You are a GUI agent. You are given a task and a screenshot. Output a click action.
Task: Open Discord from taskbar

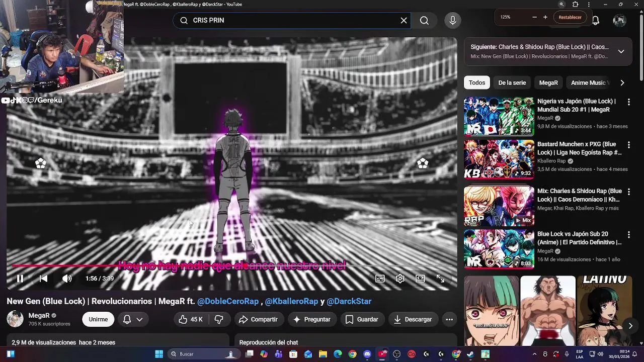[x=367, y=354]
